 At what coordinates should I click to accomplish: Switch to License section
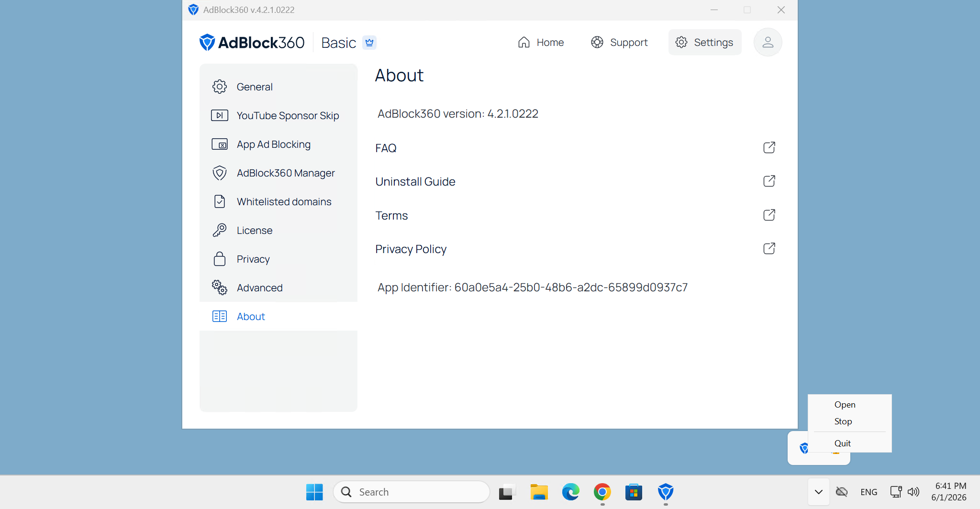click(278, 230)
